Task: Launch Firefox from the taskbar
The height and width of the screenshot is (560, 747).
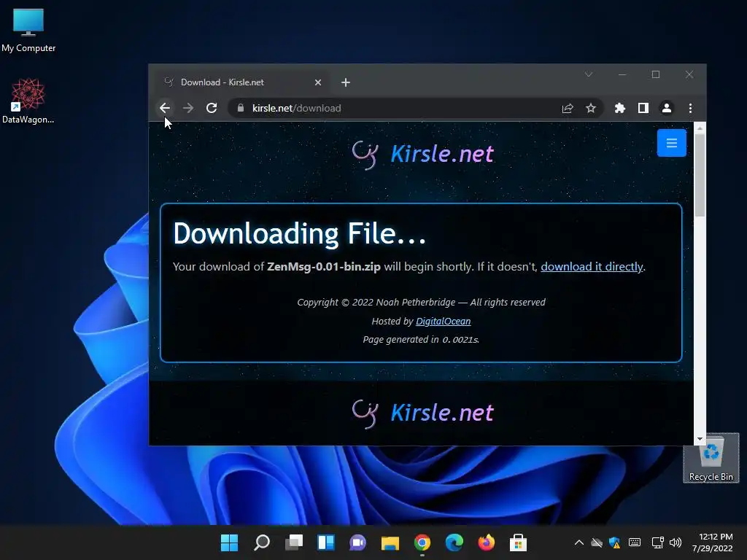Action: (487, 542)
